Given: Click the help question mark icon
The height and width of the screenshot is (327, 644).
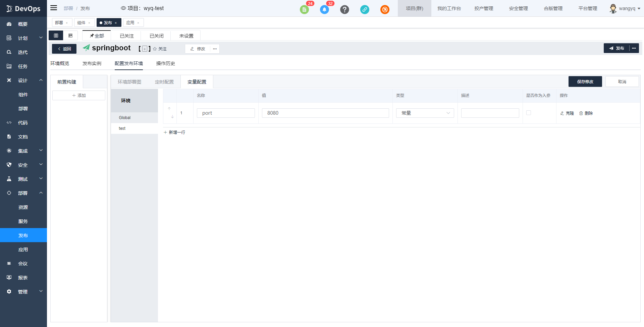Looking at the screenshot, I should (344, 9).
